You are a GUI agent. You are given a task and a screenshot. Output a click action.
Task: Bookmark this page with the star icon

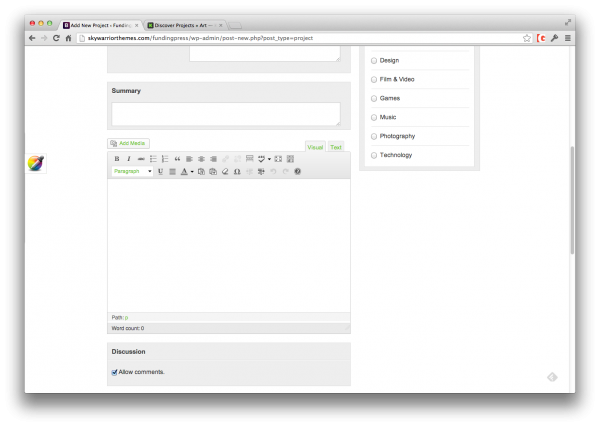coord(527,38)
